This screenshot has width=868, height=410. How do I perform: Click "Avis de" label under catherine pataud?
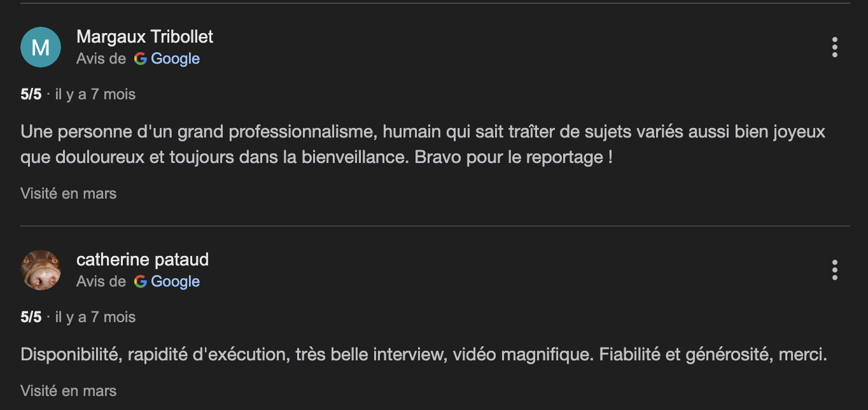(x=101, y=281)
